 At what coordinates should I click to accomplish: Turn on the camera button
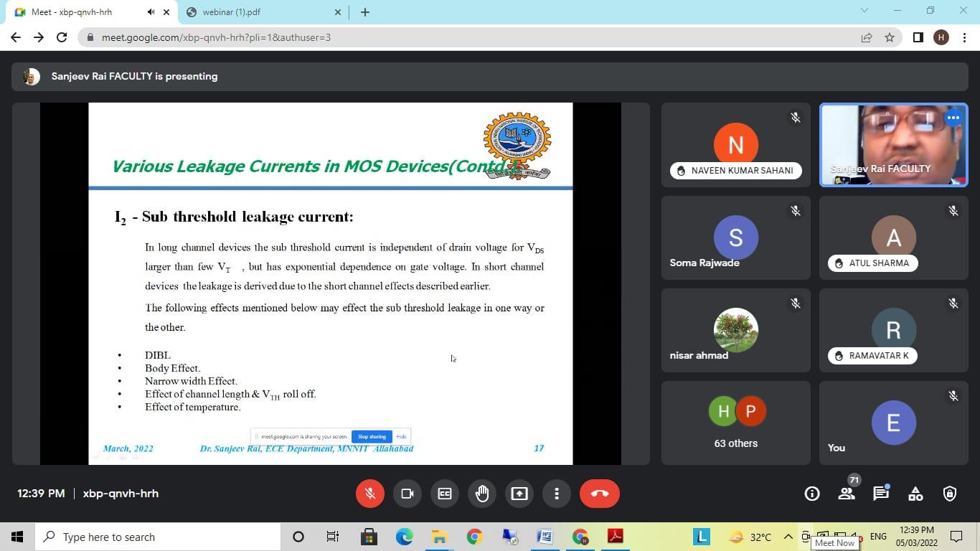click(407, 494)
